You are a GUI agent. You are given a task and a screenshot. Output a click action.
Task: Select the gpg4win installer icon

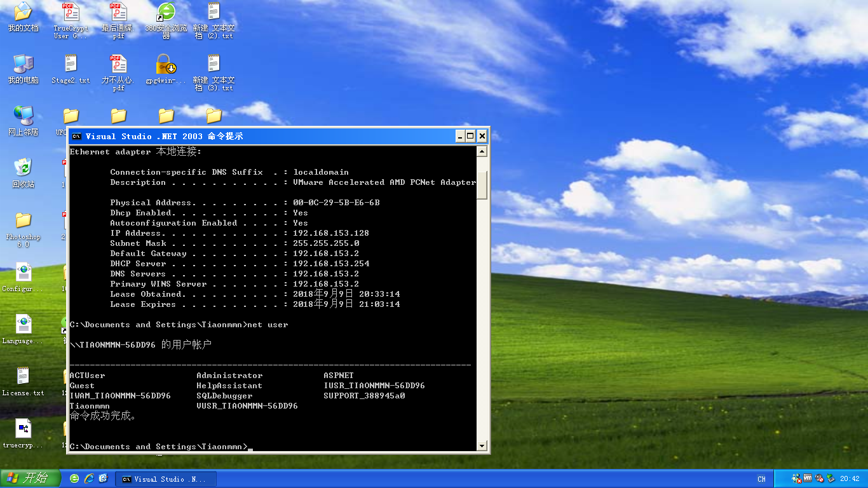click(166, 64)
